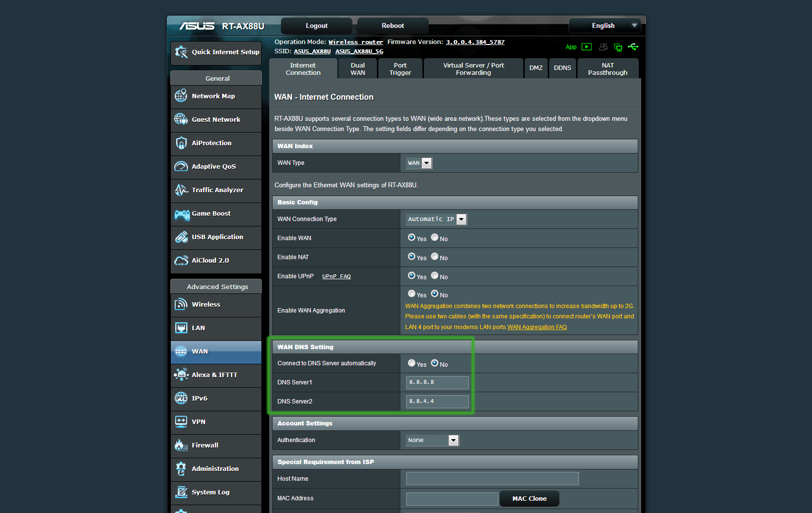Open NAT Passthrough tab
This screenshot has height=513, width=812.
608,69
